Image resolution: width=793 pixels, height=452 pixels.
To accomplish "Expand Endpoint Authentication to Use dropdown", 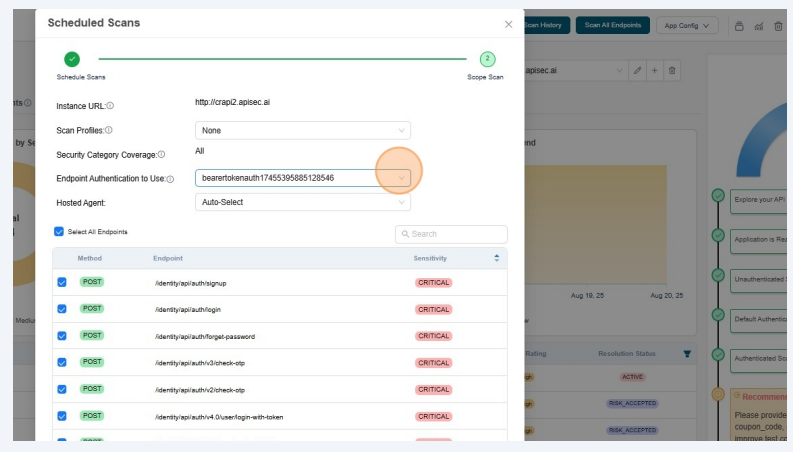I will (302, 178).
